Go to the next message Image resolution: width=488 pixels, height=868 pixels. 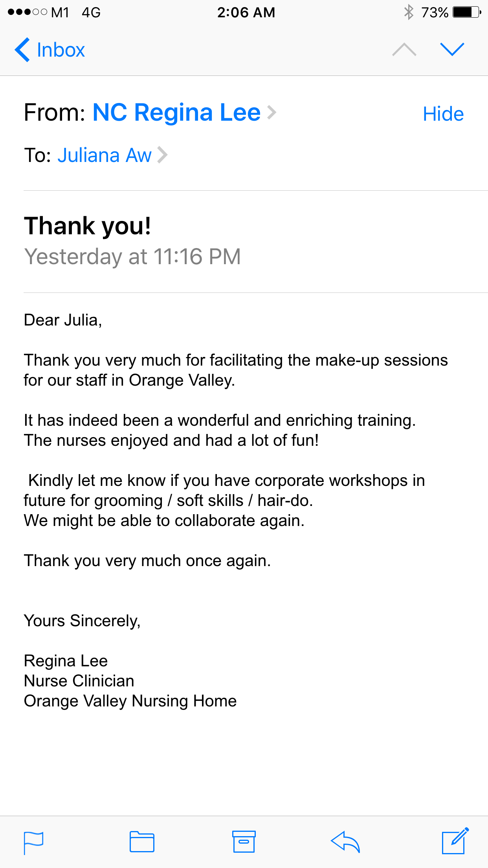coord(452,50)
